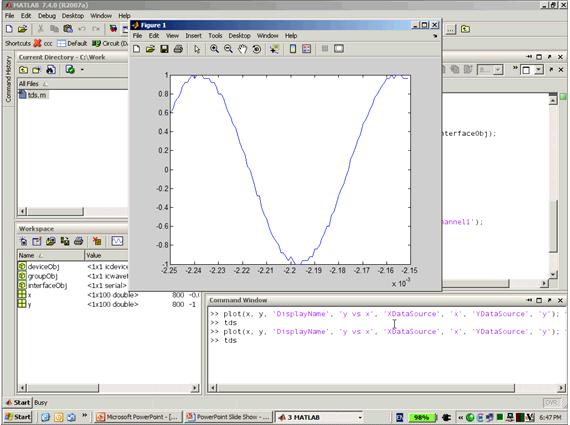
Task: Activate the Zoom Out tool in Figure 1
Action: 228,49
